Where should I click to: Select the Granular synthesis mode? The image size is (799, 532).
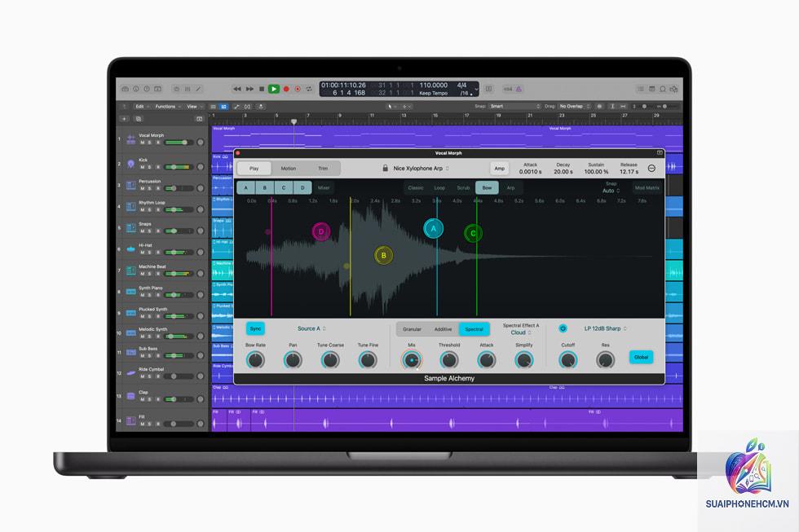412,329
